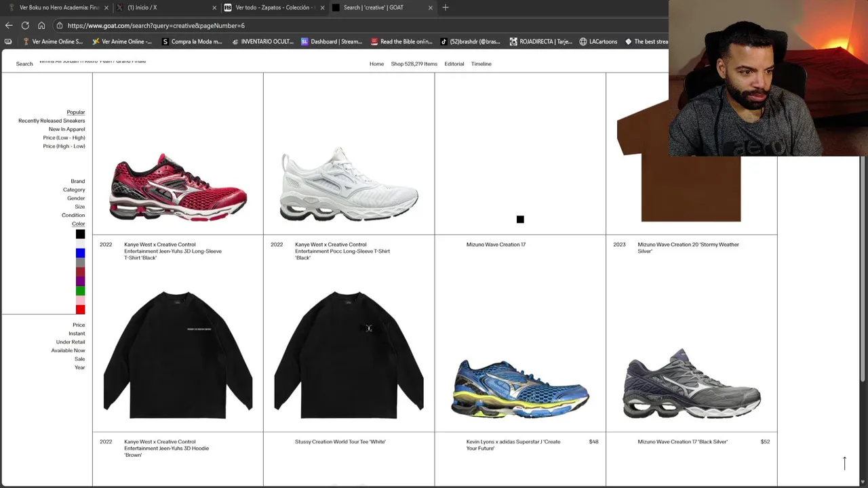Collapse the Color filter
The image size is (868, 488).
coord(79,224)
